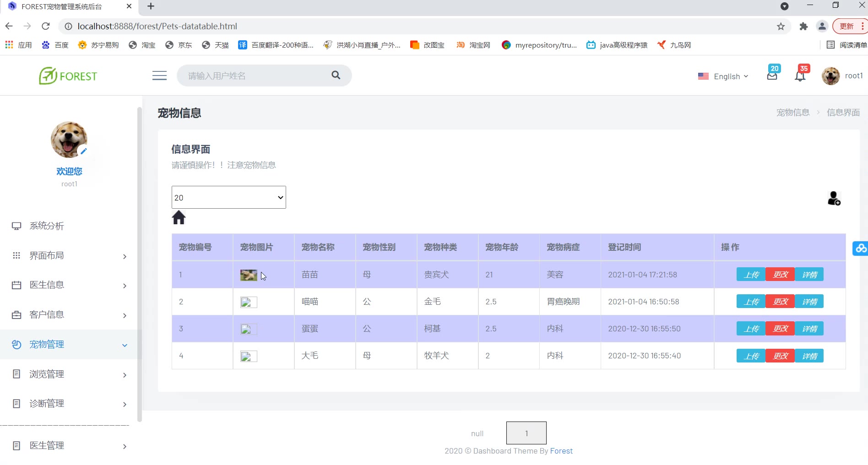Bookmark page with star icon
Image resolution: width=868 pixels, height=465 pixels.
click(x=781, y=27)
